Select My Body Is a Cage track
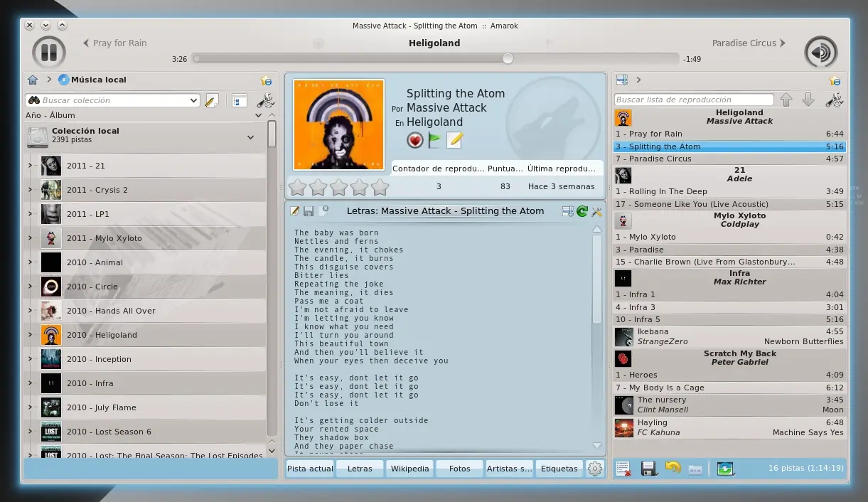 click(729, 388)
